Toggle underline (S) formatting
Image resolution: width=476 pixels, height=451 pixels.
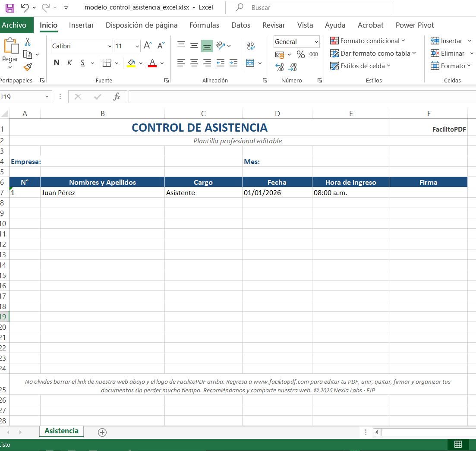[82, 63]
